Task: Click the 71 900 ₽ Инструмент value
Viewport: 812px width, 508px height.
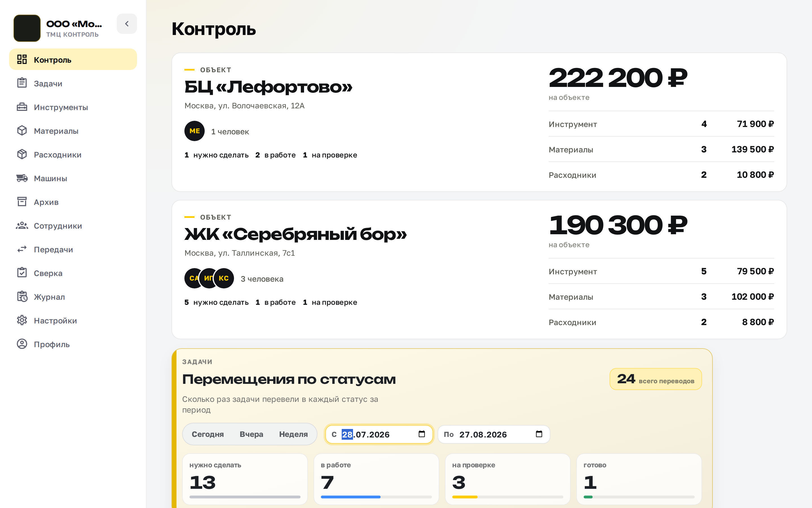Action: pyautogui.click(x=755, y=124)
